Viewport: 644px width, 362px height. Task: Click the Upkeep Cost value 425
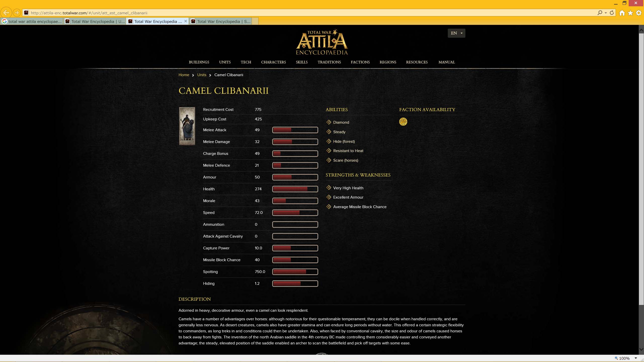[258, 119]
